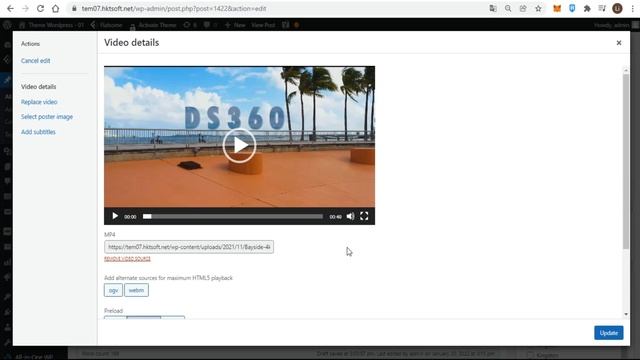Open the browser zoom magnifier icon
640x360 pixels.
click(x=508, y=8)
